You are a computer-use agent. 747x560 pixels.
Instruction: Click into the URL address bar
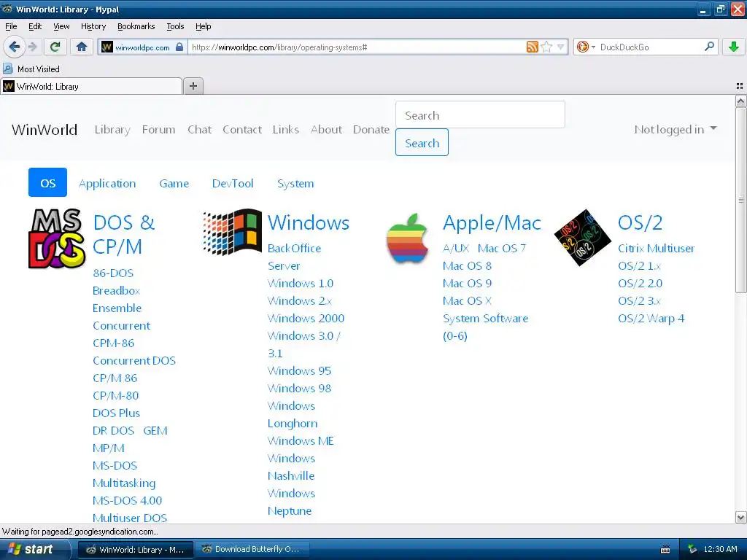[357, 47]
